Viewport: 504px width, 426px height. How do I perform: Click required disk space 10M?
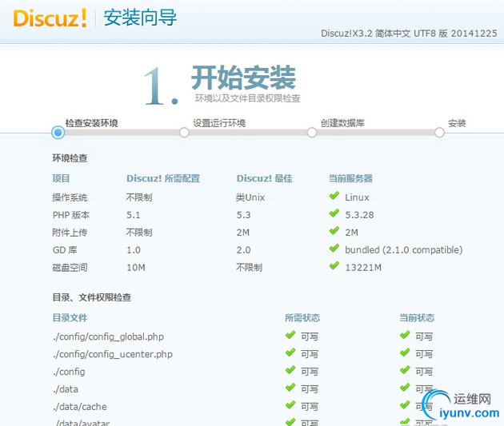(136, 268)
